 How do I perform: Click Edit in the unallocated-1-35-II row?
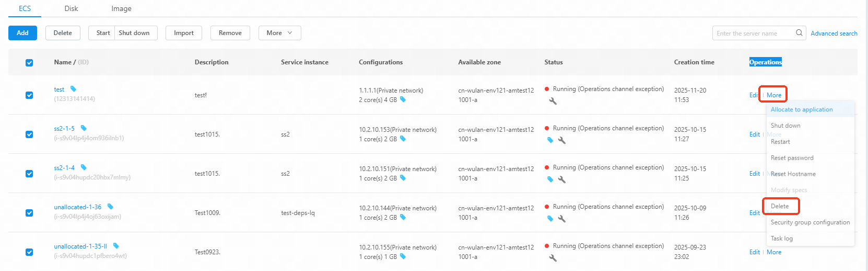coord(755,252)
